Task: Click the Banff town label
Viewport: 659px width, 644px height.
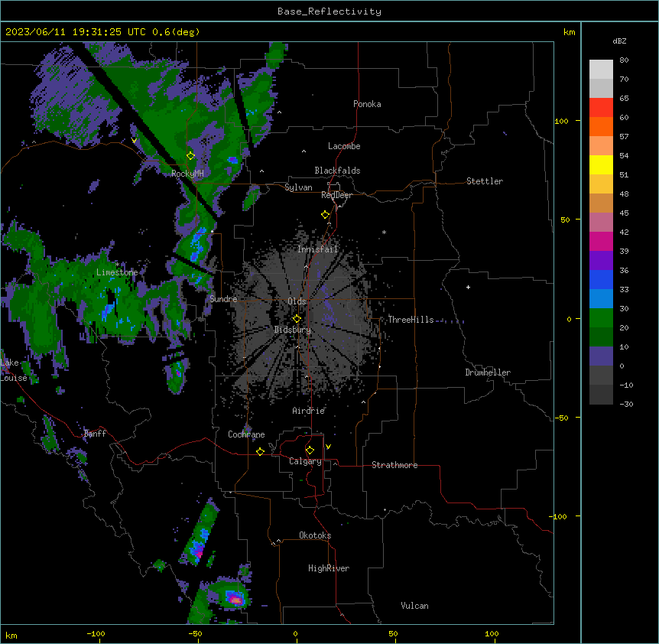Action: click(x=96, y=434)
